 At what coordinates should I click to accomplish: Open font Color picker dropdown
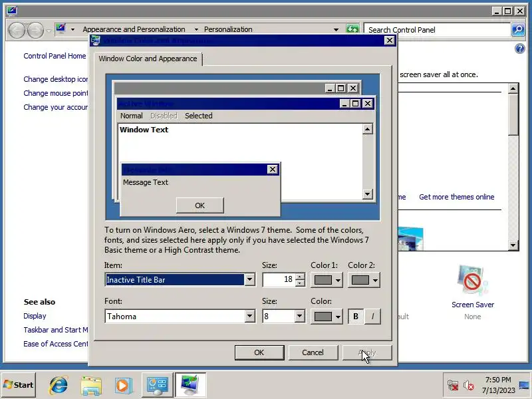pos(327,317)
